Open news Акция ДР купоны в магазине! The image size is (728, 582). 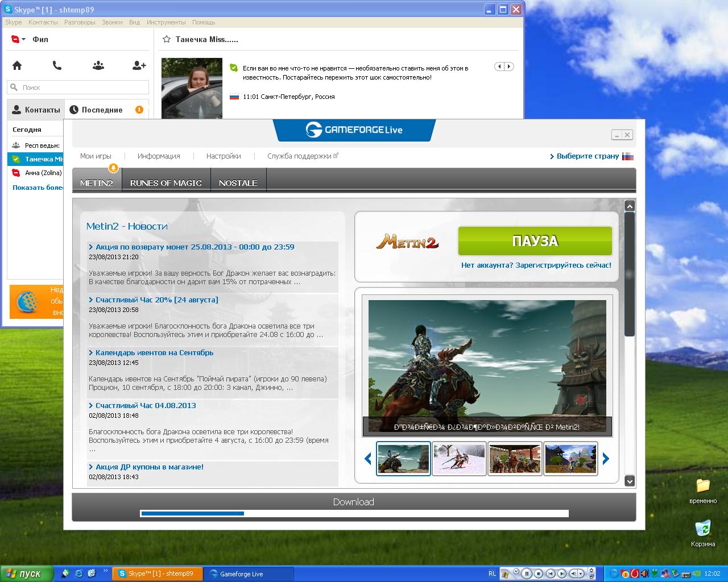[x=150, y=467]
